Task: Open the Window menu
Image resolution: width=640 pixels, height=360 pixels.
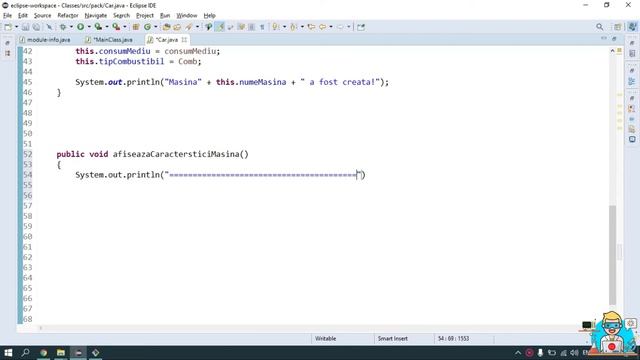Action: [x=187, y=16]
